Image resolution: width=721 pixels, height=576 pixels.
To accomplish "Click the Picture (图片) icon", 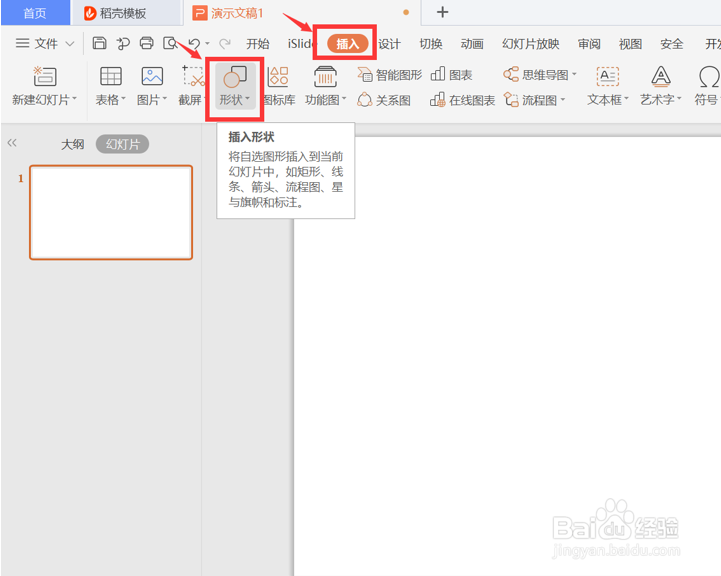I will [152, 76].
